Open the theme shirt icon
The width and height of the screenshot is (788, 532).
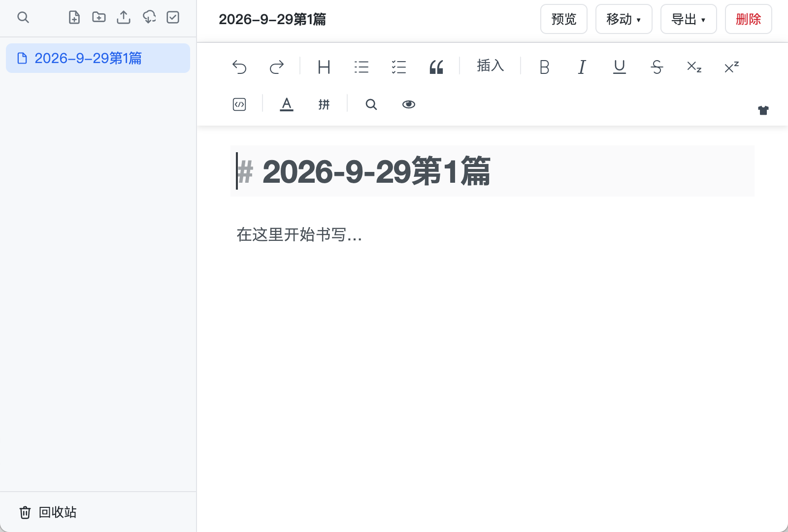coord(763,110)
